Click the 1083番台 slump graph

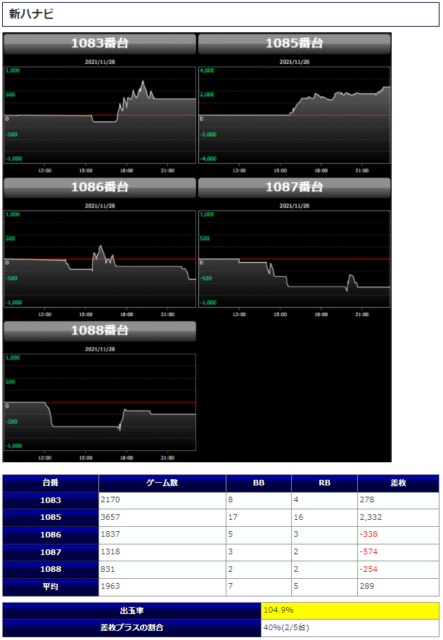100,115
